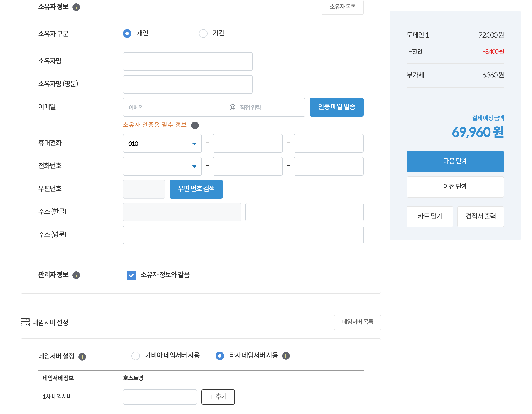The height and width of the screenshot is (414, 532).
Task: Uncheck 소유자 정보와 같음 checkbox
Action: 131,275
